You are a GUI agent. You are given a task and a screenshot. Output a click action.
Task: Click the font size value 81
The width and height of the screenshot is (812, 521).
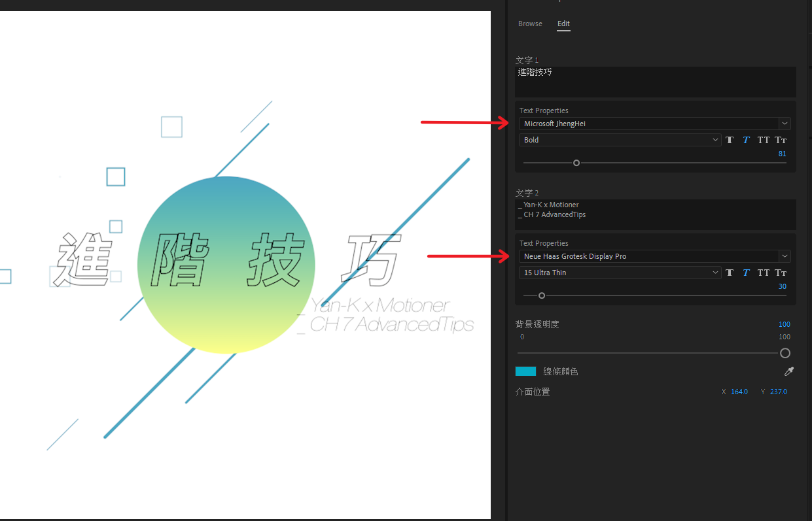(x=782, y=154)
